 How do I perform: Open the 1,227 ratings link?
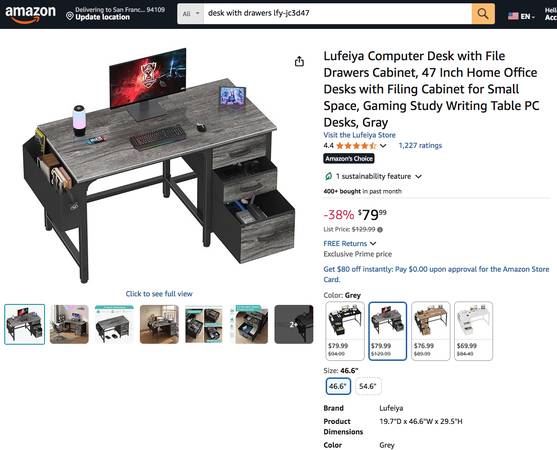420,146
